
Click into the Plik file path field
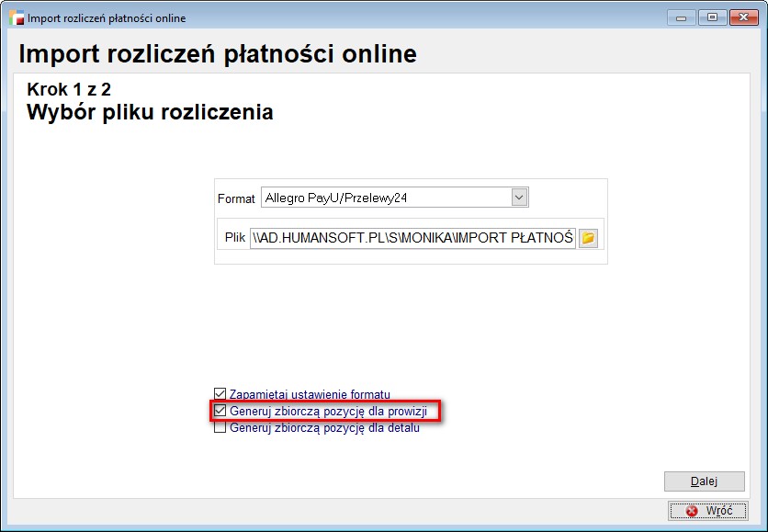point(412,238)
